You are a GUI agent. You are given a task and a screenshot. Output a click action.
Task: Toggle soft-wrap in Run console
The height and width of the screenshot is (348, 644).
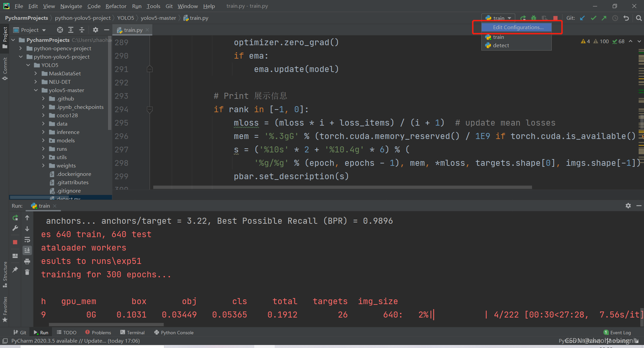[x=27, y=239]
